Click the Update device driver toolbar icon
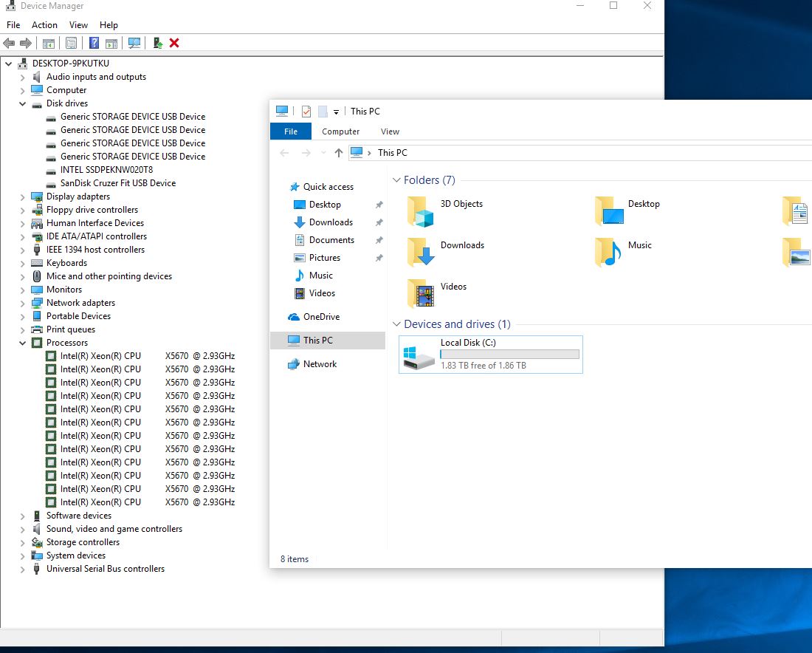The height and width of the screenshot is (653, 812). pyautogui.click(x=158, y=43)
